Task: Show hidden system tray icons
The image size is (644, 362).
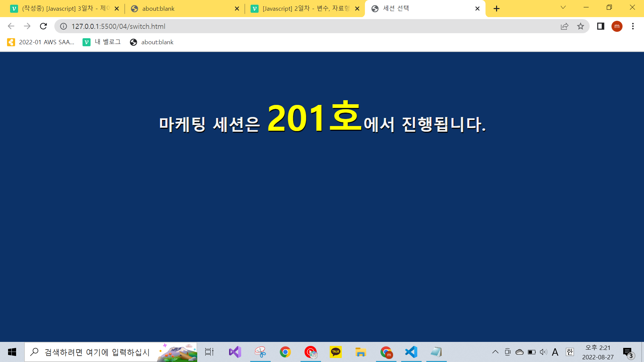Action: (495, 352)
